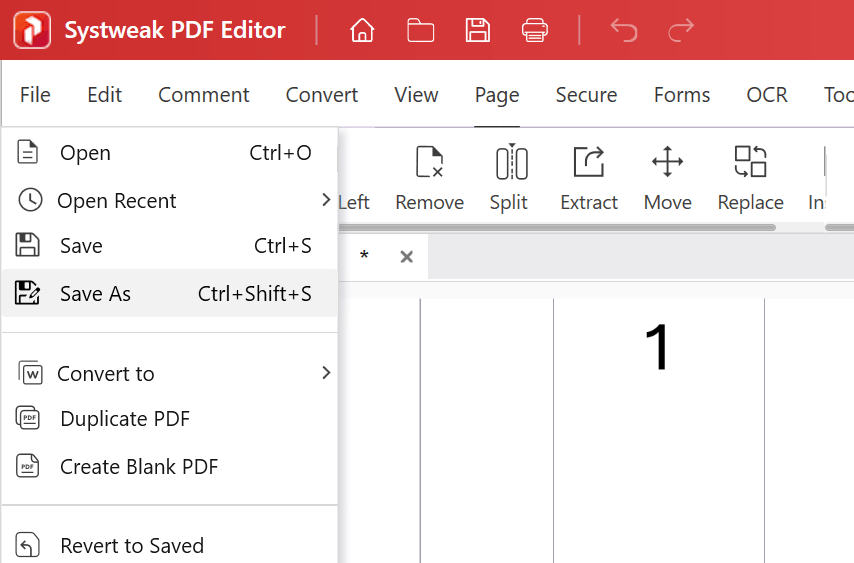Close the open document tab
The width and height of the screenshot is (854, 563).
click(x=406, y=256)
